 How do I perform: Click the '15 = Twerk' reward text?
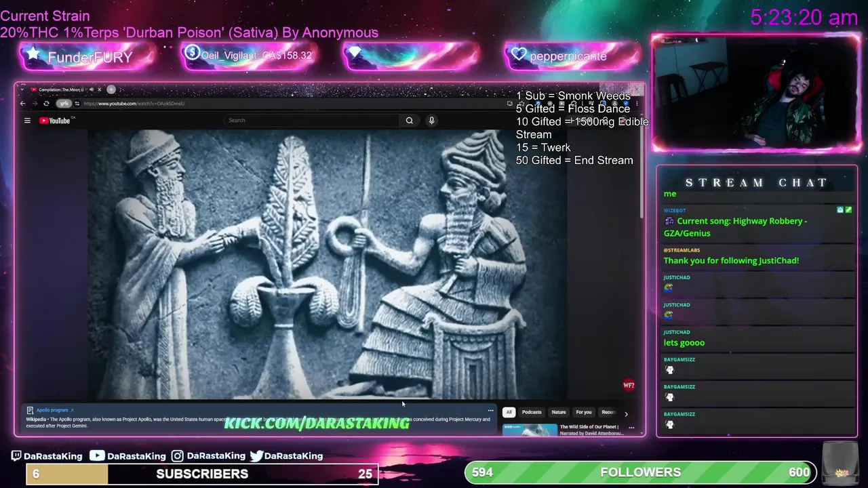coord(542,147)
